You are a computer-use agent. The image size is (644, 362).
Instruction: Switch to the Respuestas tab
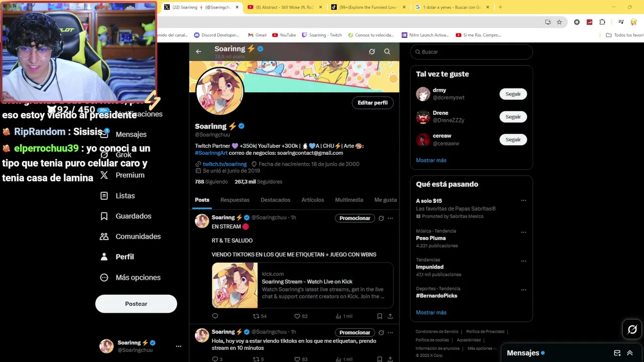(235, 200)
